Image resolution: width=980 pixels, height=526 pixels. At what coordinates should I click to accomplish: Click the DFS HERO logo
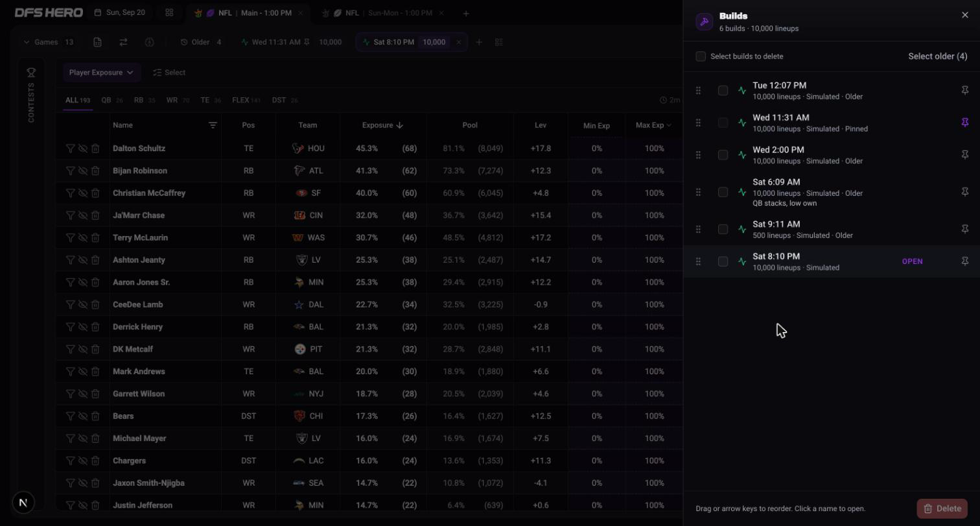click(x=49, y=12)
